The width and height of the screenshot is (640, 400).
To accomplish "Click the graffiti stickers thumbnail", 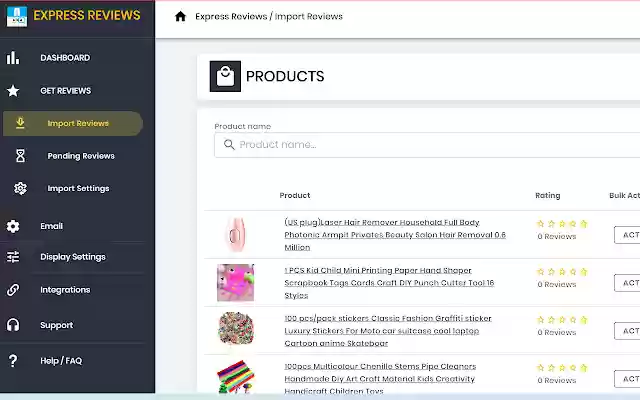I will pyautogui.click(x=236, y=329).
